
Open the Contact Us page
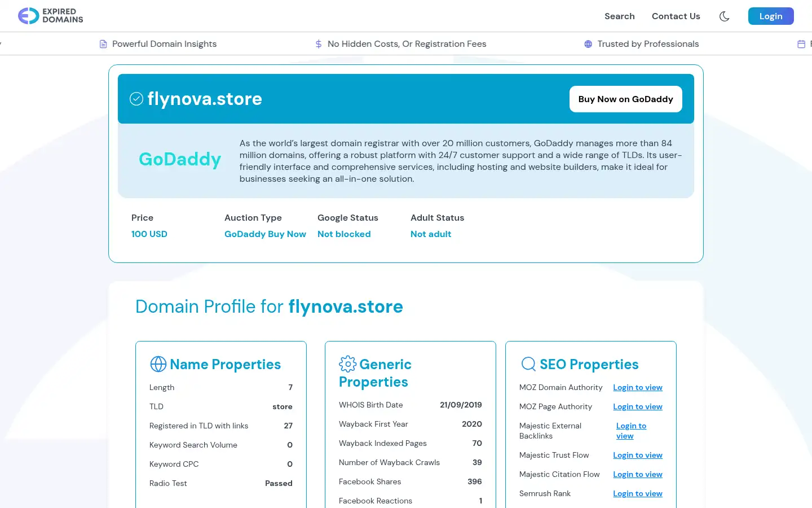pyautogui.click(x=676, y=16)
